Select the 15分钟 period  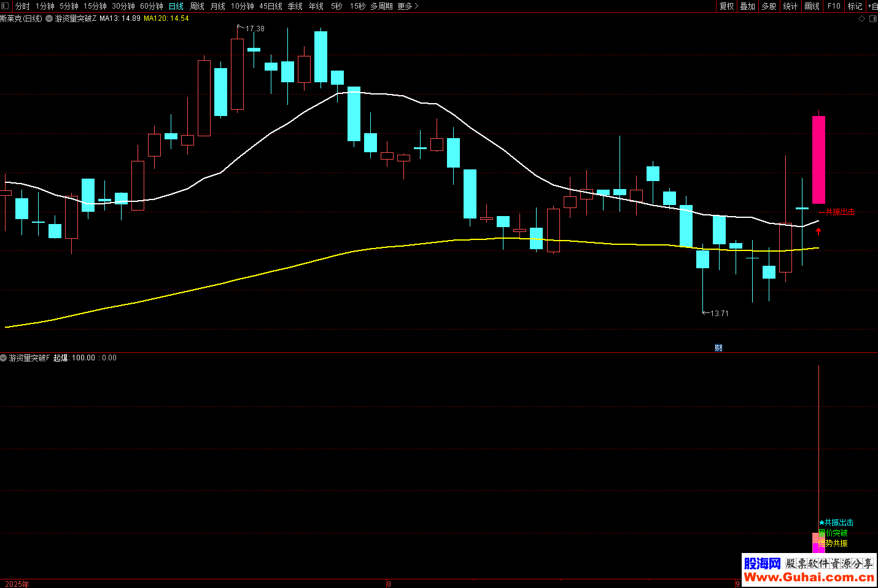tap(95, 6)
